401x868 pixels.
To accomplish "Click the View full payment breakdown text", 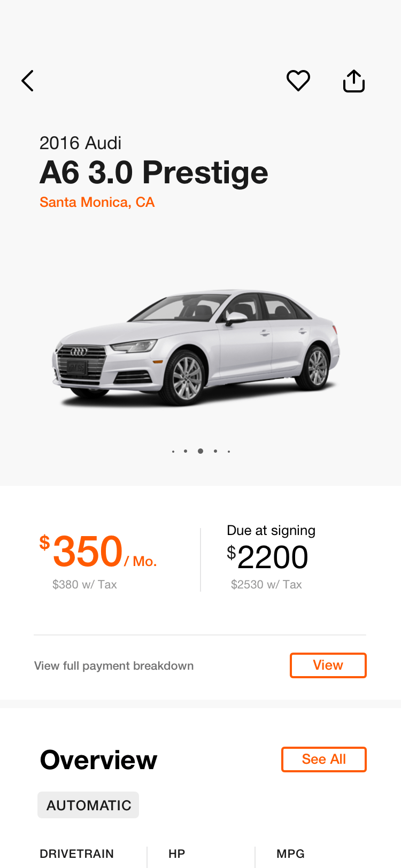I will point(114,665).
